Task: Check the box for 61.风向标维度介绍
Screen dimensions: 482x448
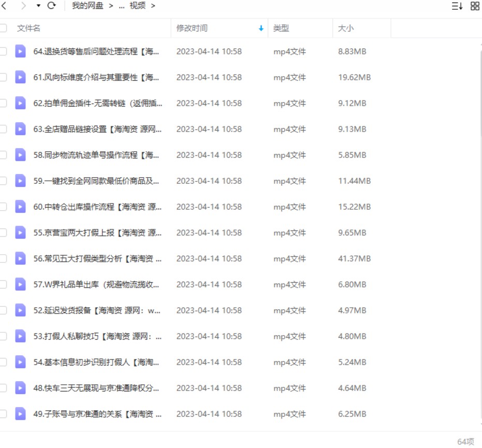Action: pos(3,77)
